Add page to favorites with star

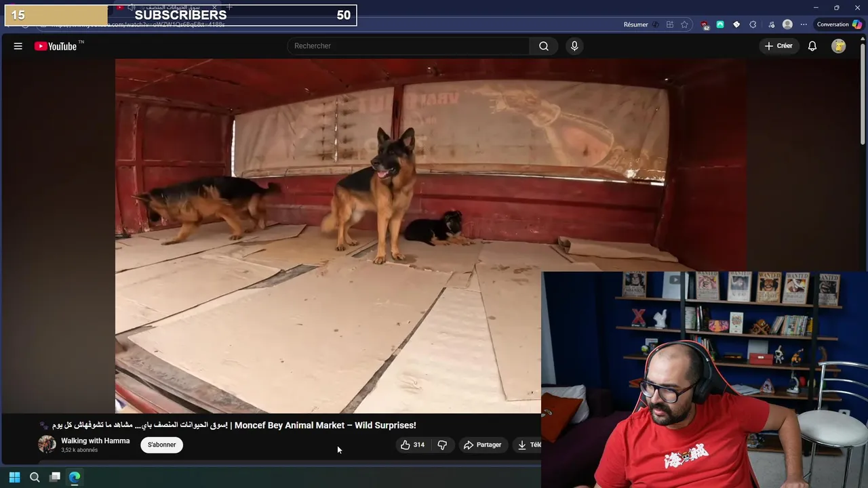coord(685,24)
